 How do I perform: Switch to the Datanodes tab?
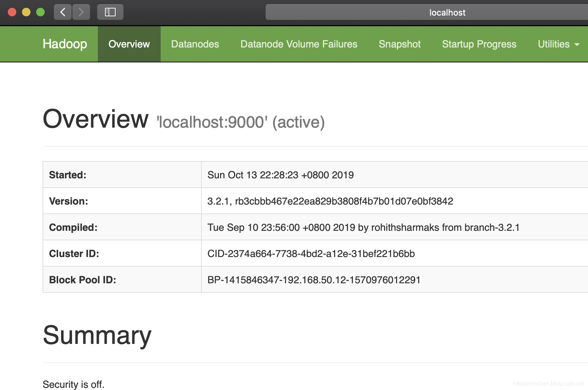point(195,44)
